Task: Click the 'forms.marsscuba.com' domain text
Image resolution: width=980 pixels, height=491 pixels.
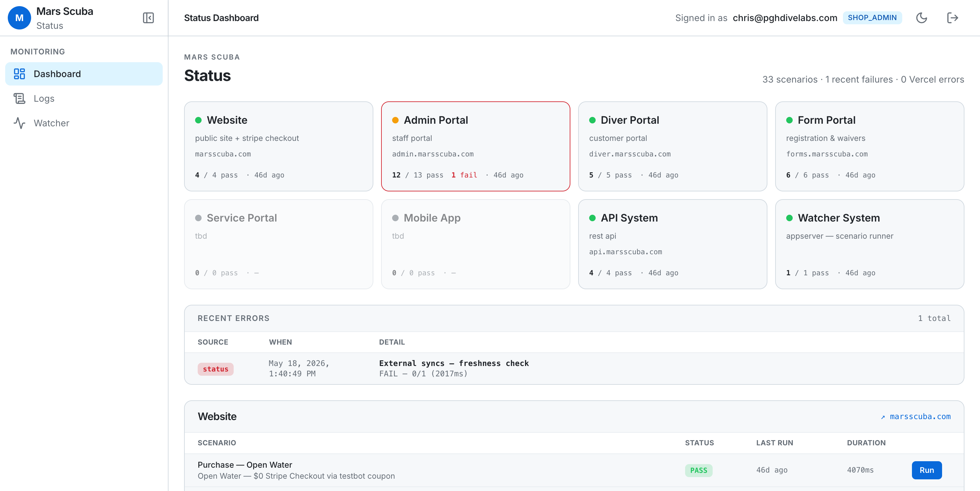Action: click(x=827, y=154)
